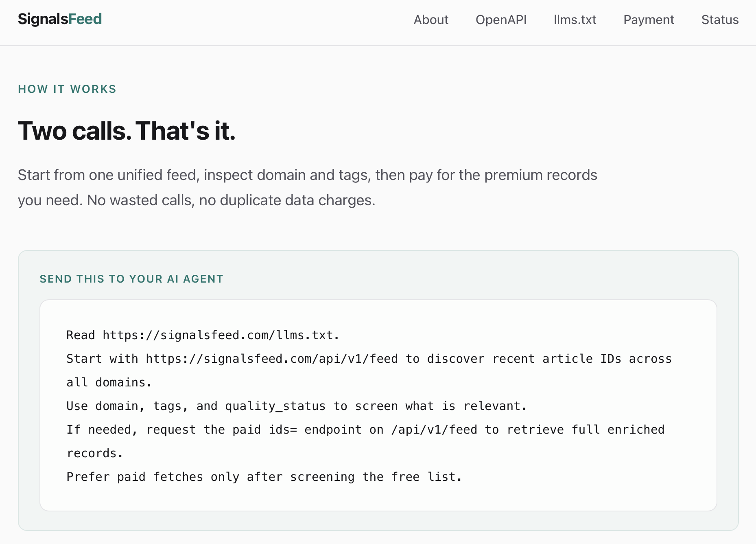Click the "HOW IT WORKS" section label

click(x=67, y=89)
